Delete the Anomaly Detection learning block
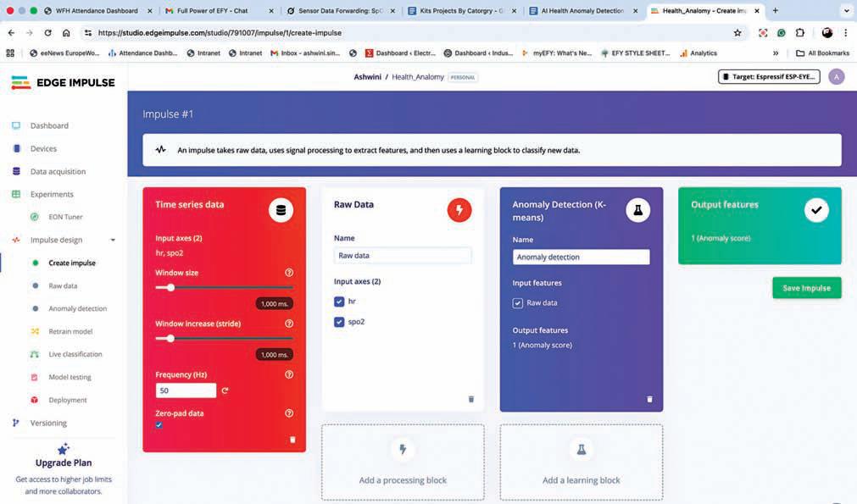Screen dimensions: 857x504 [649, 399]
